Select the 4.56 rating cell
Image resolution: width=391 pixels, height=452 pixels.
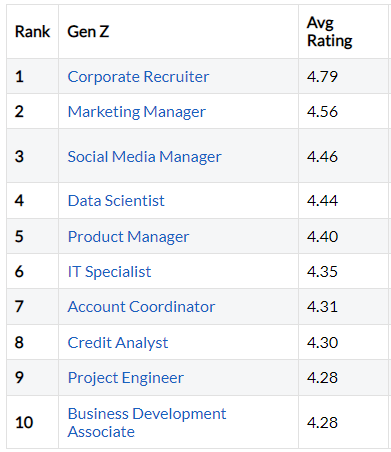click(345, 112)
